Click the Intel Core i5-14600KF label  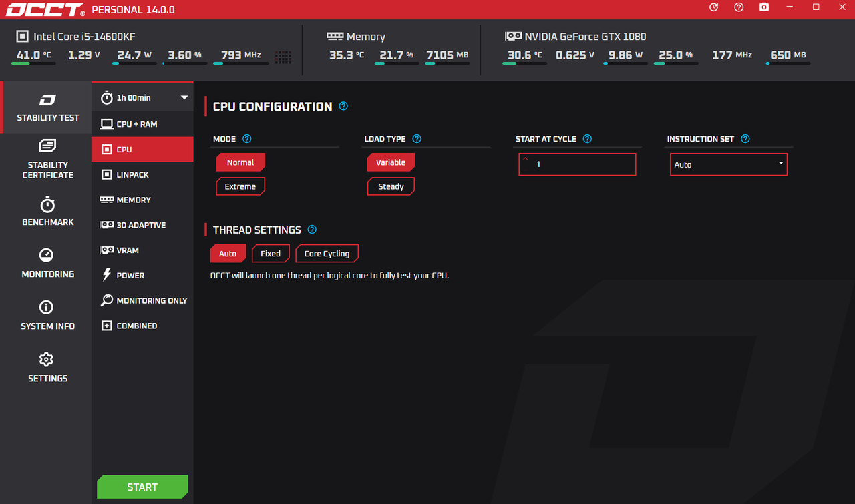[x=85, y=37]
